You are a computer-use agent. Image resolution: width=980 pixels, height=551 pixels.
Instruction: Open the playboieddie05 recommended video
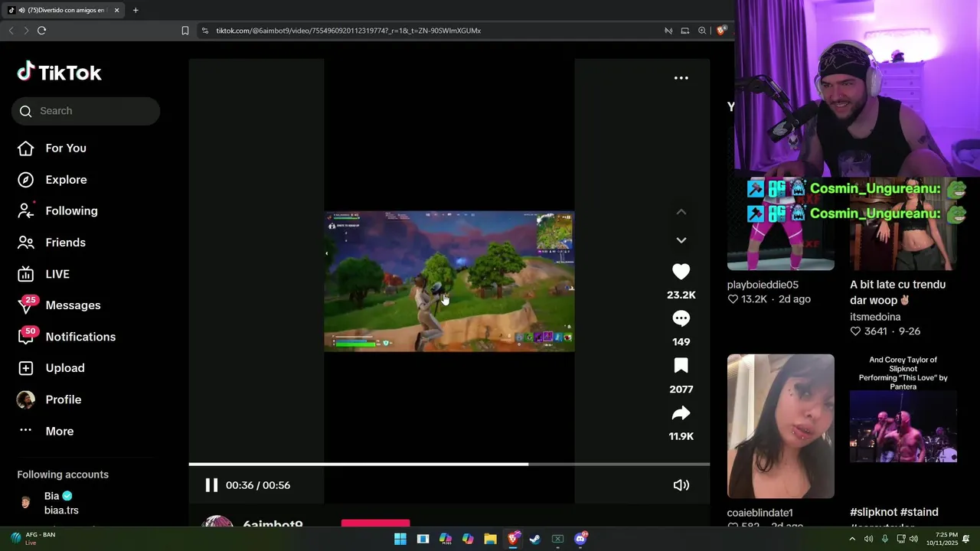tap(780, 223)
